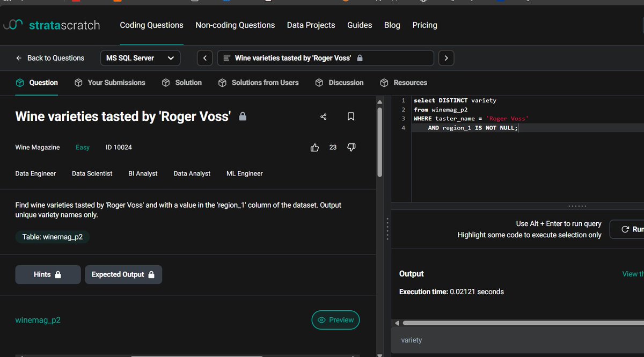
Task: Preview the winemag_p2 table
Action: (335, 320)
